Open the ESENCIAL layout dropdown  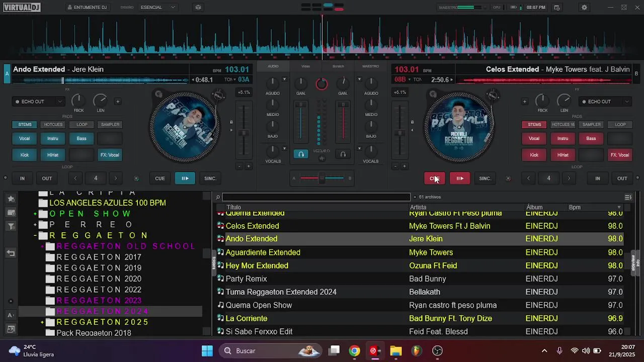158,8
